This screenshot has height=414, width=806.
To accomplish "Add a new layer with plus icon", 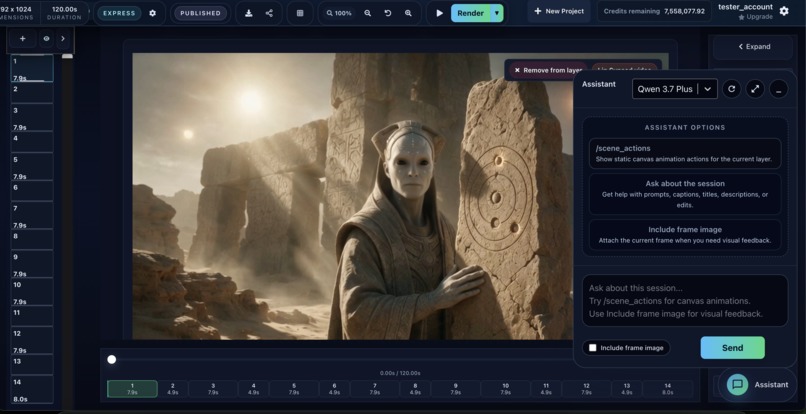I will coord(23,39).
